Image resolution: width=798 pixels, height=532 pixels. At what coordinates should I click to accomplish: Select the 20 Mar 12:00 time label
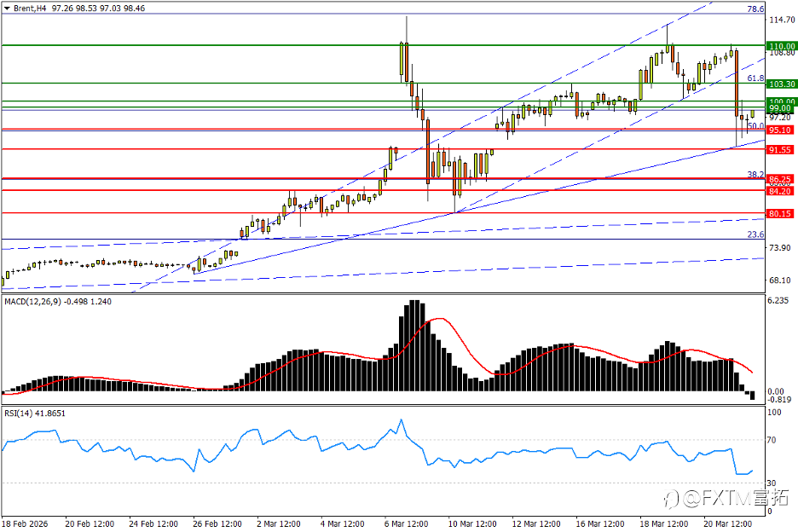point(728,523)
